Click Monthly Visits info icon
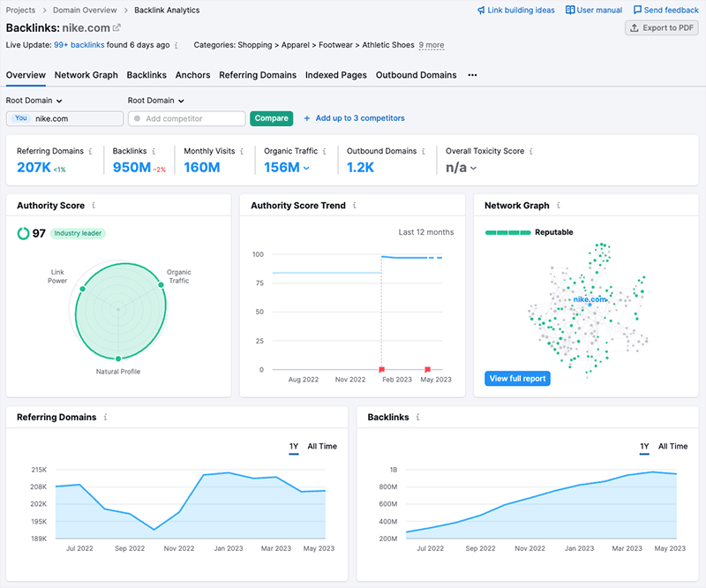The image size is (706, 588). 242,151
